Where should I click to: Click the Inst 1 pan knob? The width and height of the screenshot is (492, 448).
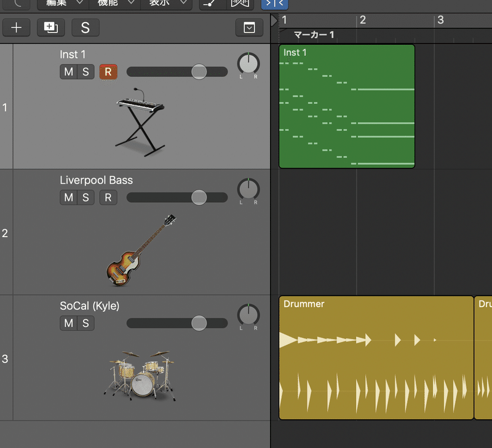coord(248,64)
